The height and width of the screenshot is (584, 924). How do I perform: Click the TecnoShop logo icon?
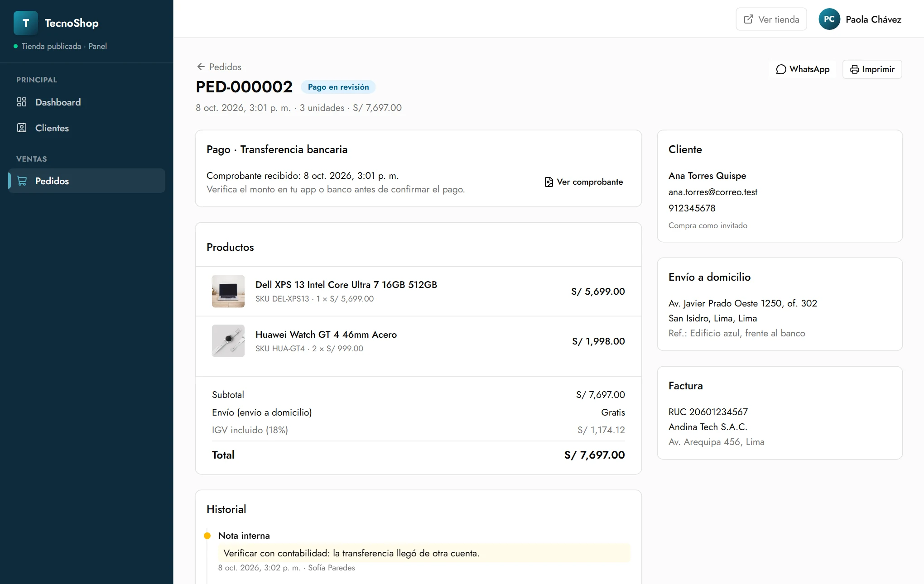point(26,23)
